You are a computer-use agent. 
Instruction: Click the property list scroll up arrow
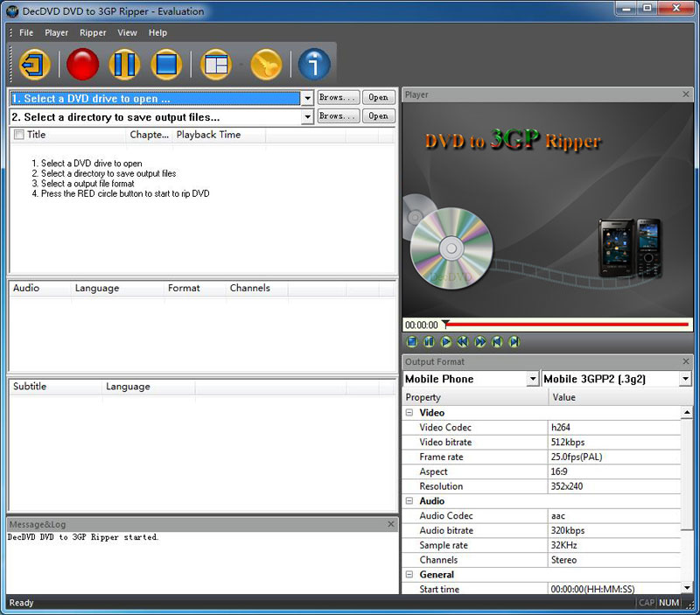pyautogui.click(x=687, y=412)
